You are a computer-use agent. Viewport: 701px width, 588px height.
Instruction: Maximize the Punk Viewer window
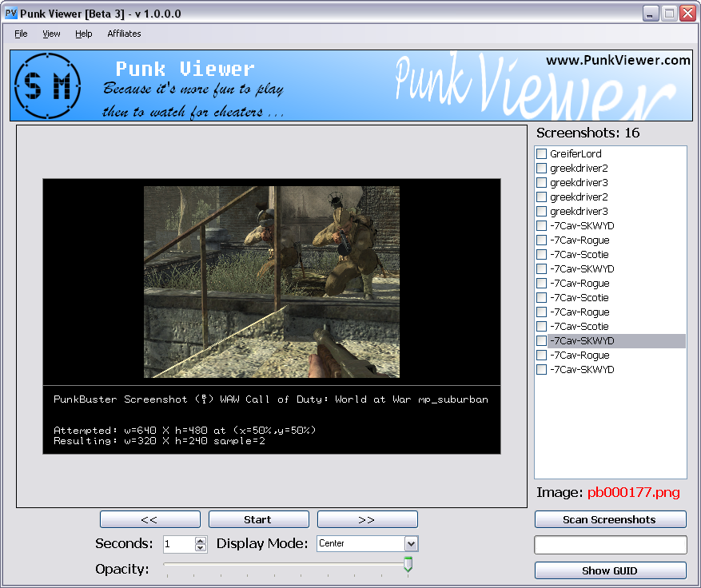[x=669, y=14]
